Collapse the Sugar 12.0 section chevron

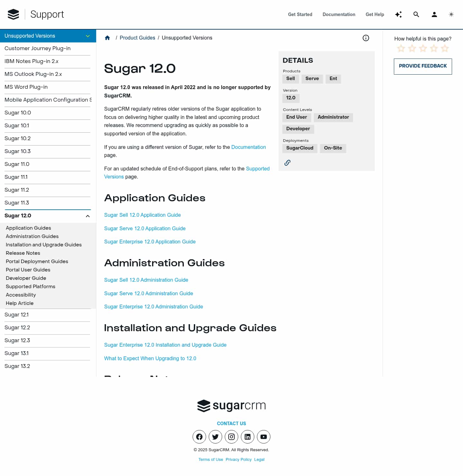click(87, 216)
